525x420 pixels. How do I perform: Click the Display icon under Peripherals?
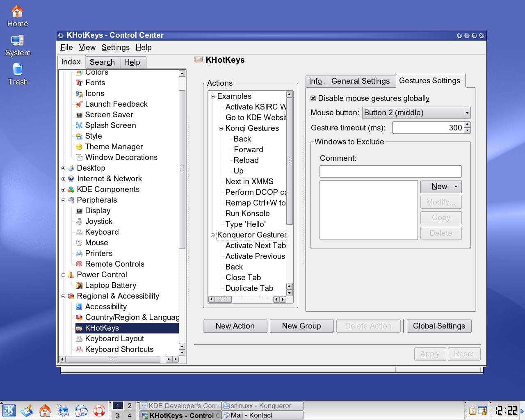tap(79, 211)
